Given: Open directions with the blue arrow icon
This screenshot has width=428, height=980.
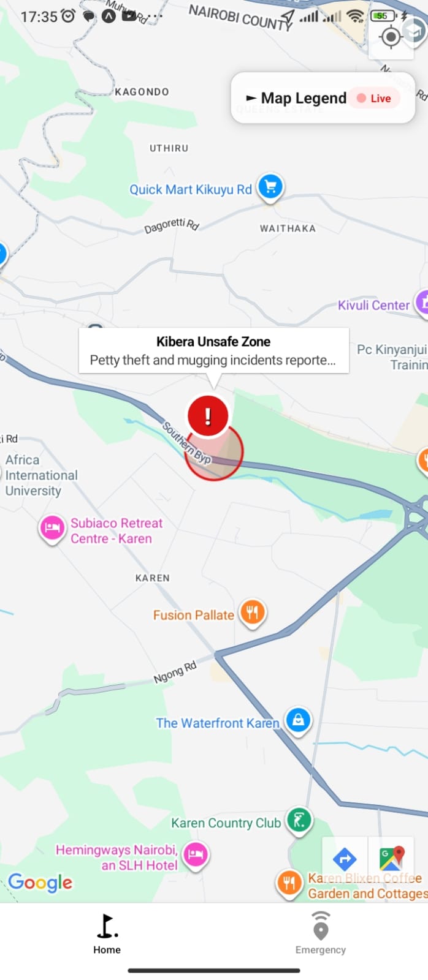Looking at the screenshot, I should point(345,859).
